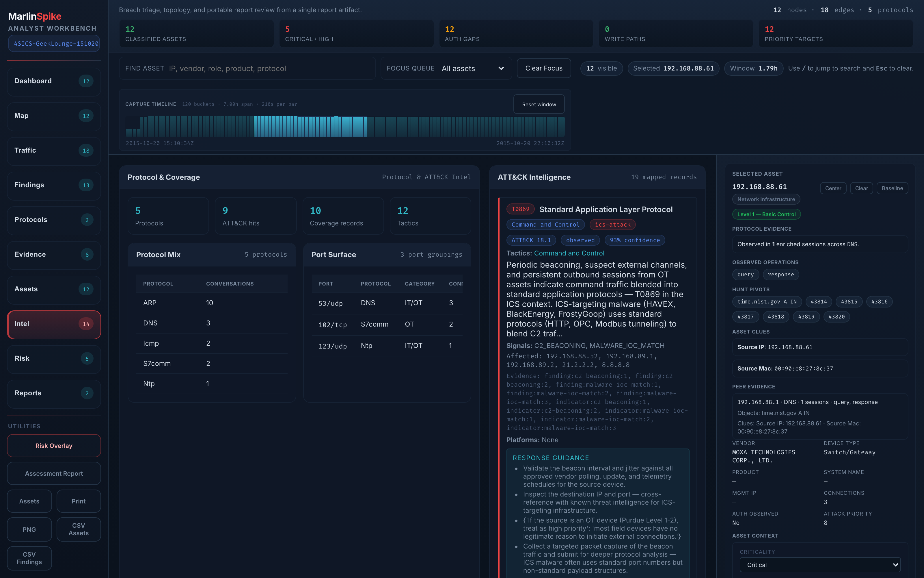Generate the Assessment Report

pyautogui.click(x=54, y=474)
